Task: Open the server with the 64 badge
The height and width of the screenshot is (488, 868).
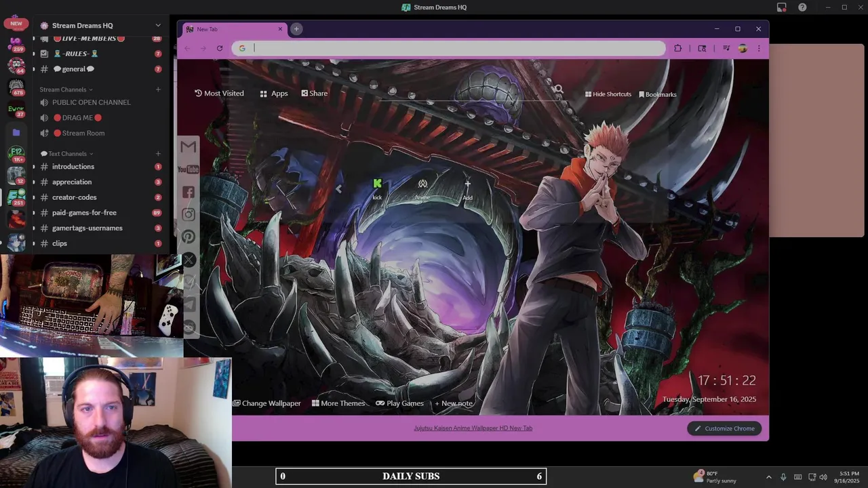Action: point(16,65)
